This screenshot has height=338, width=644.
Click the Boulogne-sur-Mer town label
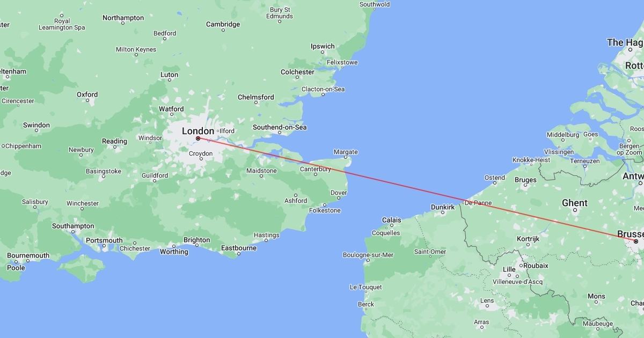pyautogui.click(x=368, y=255)
